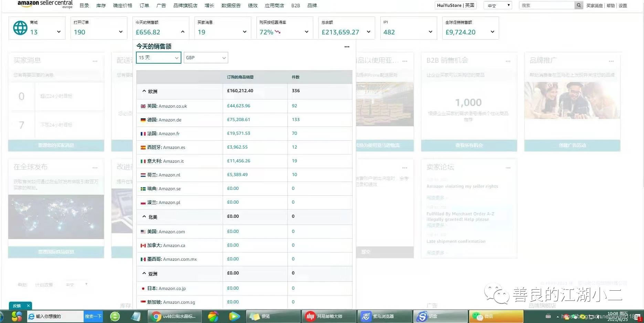Screen dimensions: 644x323
Task: Open the 目录 catalog menu
Action: 84,6
